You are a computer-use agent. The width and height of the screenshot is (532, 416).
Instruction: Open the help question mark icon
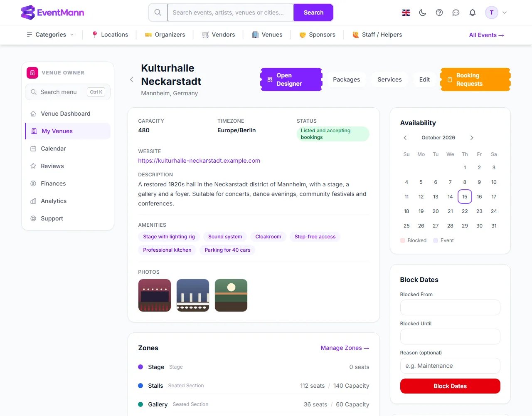[x=439, y=12]
